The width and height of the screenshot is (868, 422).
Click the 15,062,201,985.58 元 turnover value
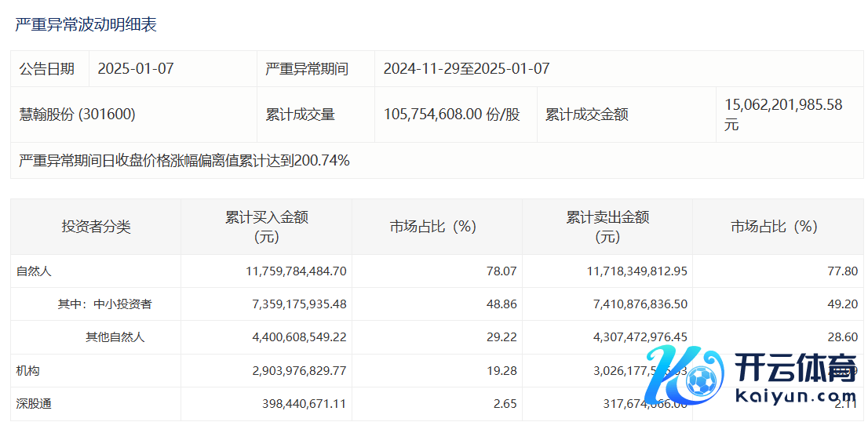(x=783, y=114)
